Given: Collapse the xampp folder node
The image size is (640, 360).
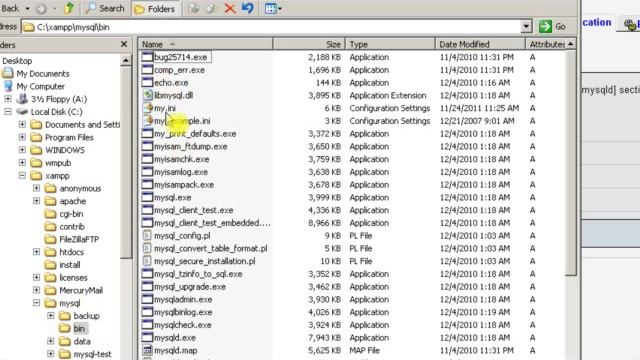Looking at the screenshot, I should click(22, 176).
